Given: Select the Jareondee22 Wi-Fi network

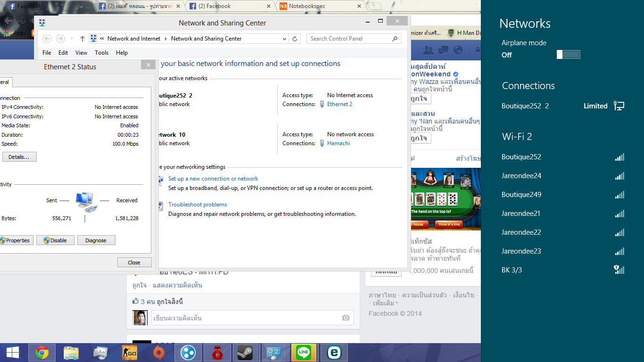Looking at the screenshot, I should (x=562, y=232).
